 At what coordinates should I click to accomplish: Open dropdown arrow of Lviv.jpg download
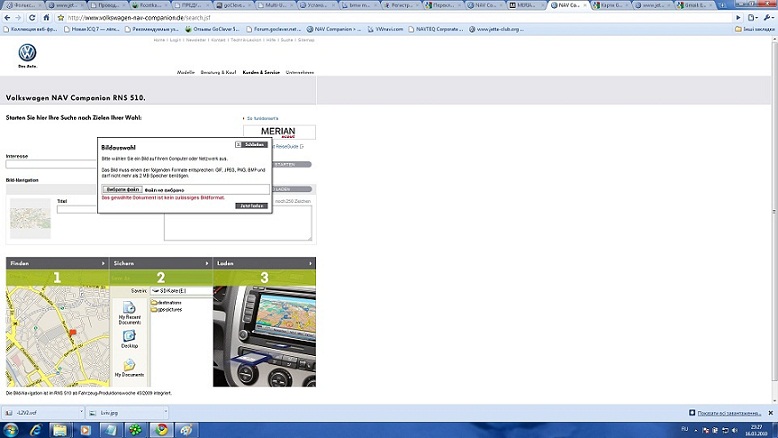click(165, 412)
